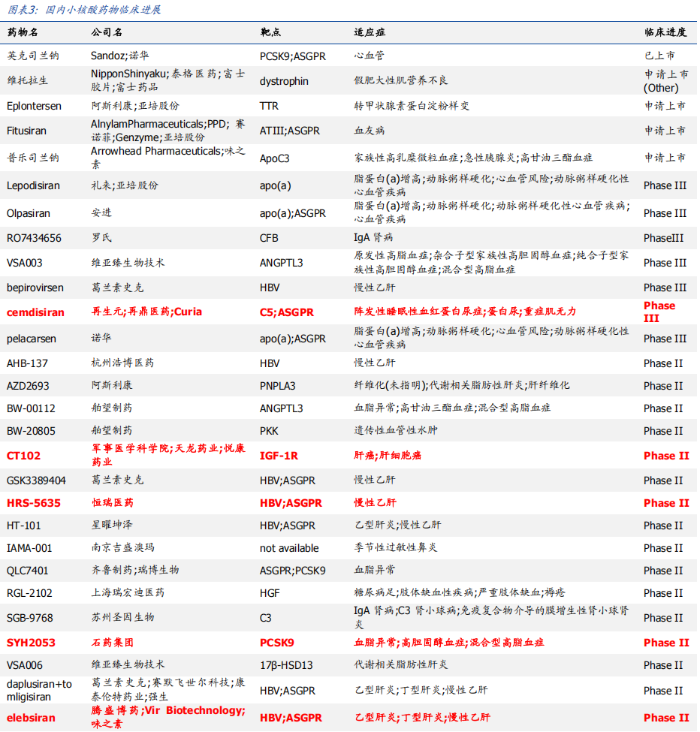Select company 杭州浩博医药

122,363
